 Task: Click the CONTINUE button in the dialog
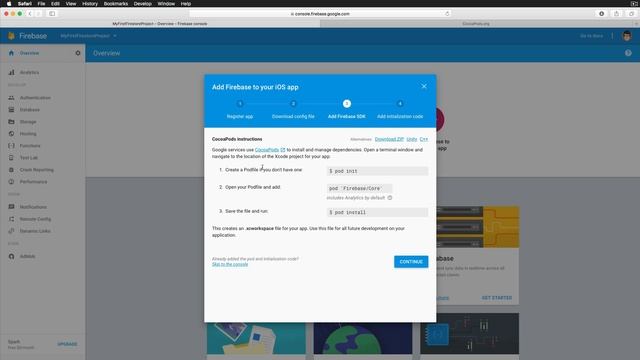(411, 262)
